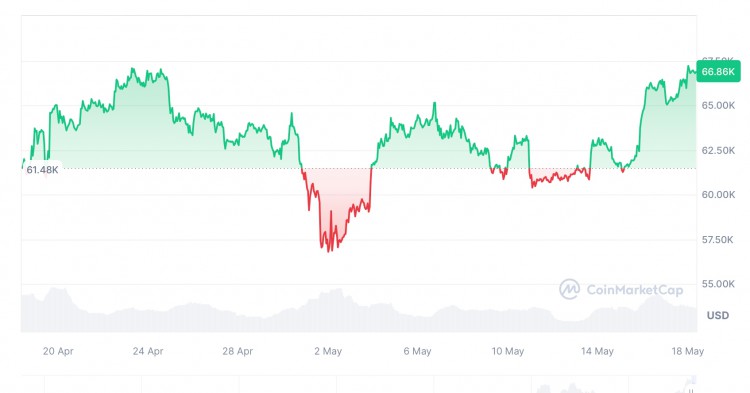Click the 62.50K price axis label
The height and width of the screenshot is (393, 750).
(718, 151)
